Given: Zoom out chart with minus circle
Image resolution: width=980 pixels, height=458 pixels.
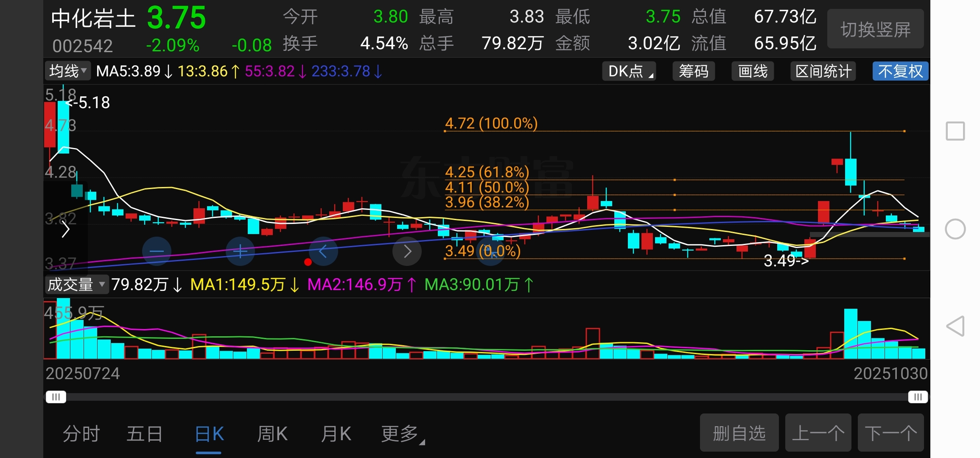Looking at the screenshot, I should pos(157,251).
